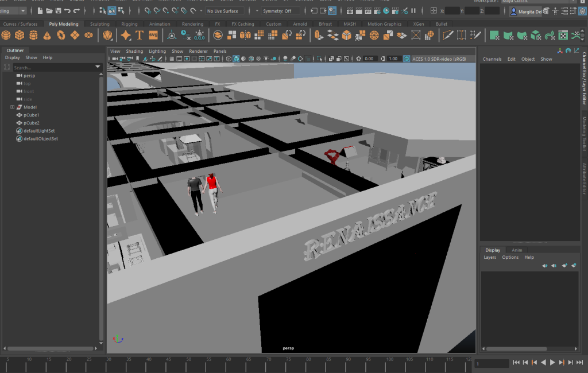Play the animation forwards
The height and width of the screenshot is (373, 588).
click(552, 363)
